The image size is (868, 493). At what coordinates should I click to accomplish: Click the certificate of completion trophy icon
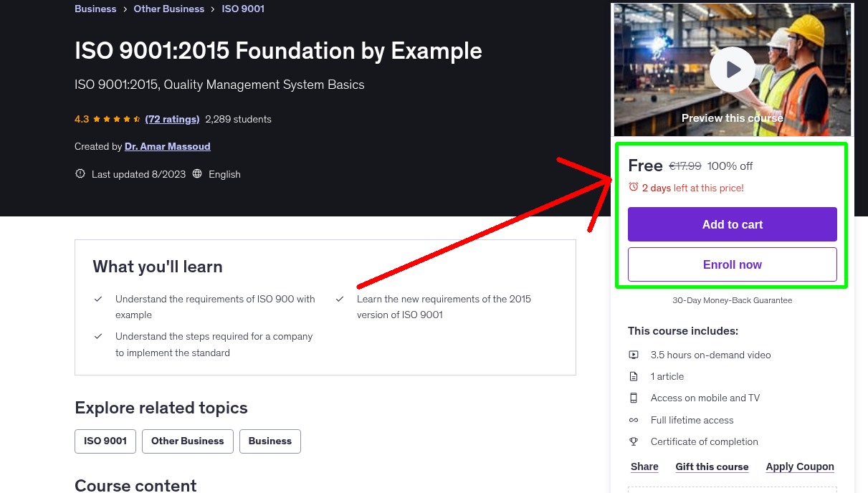[634, 441]
